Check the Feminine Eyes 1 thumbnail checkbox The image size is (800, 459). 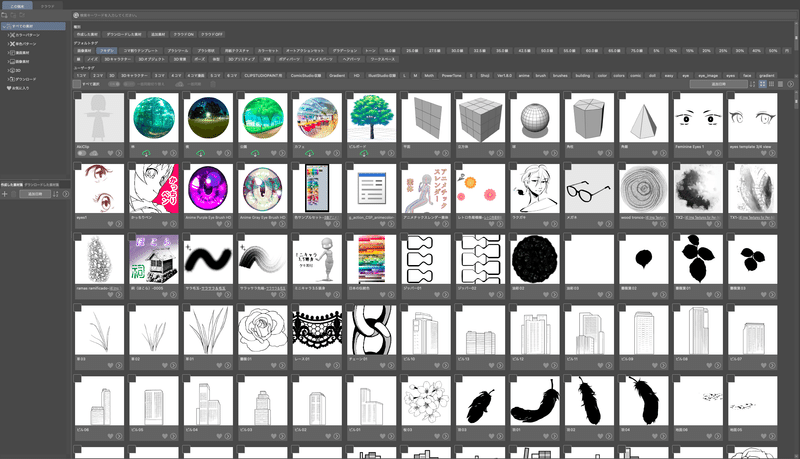tap(676, 95)
